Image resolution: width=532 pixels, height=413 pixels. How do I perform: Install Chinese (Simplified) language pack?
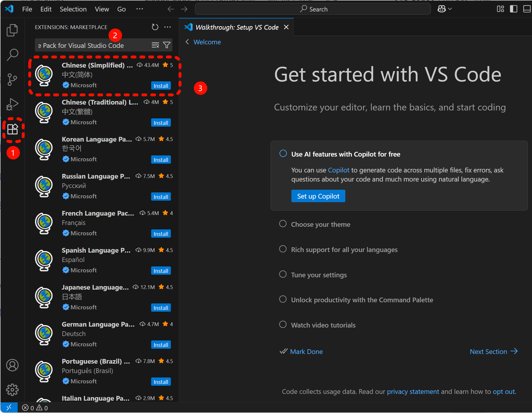161,86
